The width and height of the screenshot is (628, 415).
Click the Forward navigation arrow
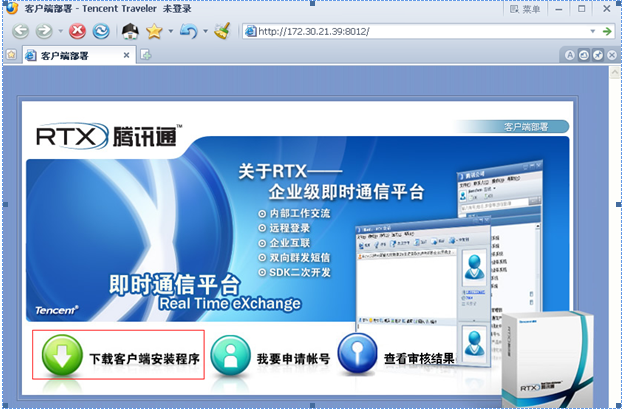point(46,31)
